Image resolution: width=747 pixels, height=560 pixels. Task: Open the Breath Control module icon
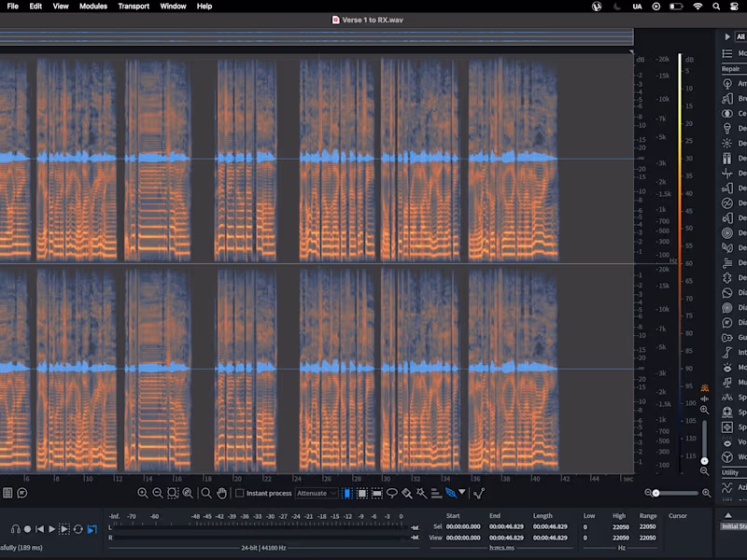pyautogui.click(x=727, y=98)
